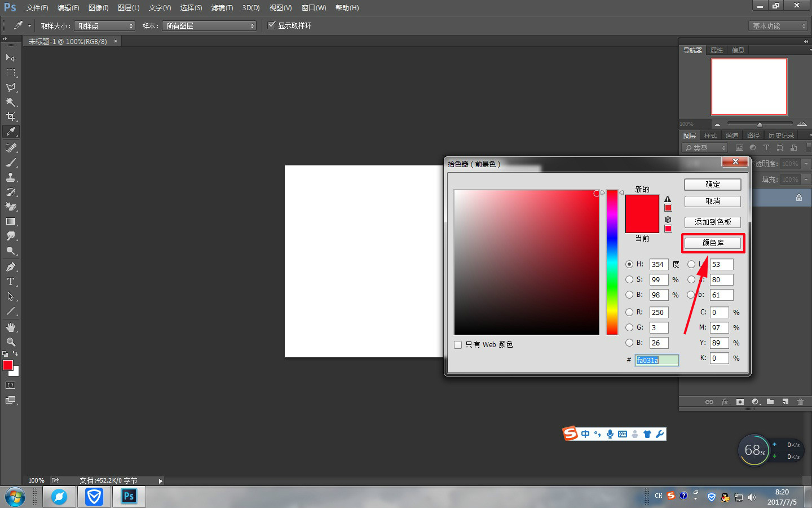Image resolution: width=812 pixels, height=508 pixels.
Task: Select the blue B radio below G
Action: (x=629, y=343)
